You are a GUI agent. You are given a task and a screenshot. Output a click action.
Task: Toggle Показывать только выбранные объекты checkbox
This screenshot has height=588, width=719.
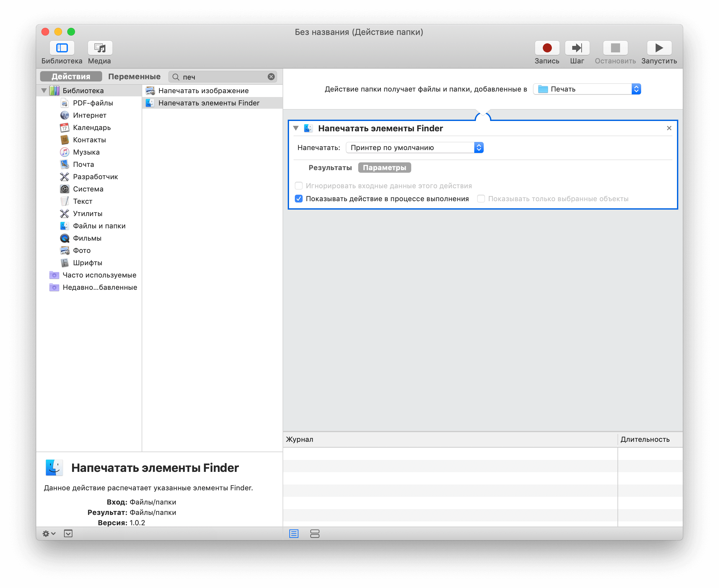click(x=481, y=199)
